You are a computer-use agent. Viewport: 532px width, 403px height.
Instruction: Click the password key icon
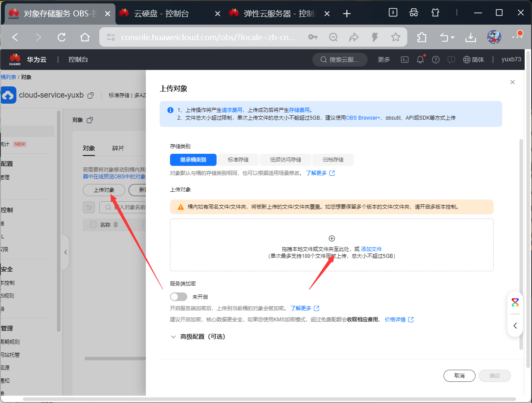313,38
